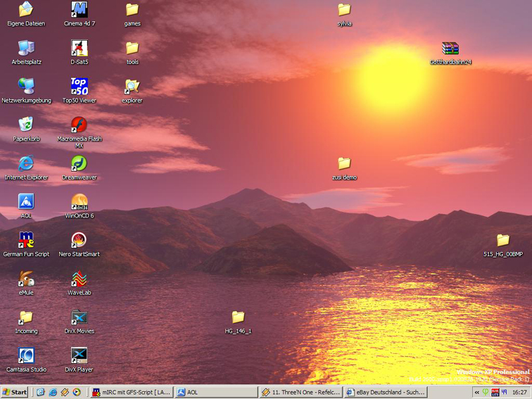Open the Top50 Viewer shortcut

point(79,86)
